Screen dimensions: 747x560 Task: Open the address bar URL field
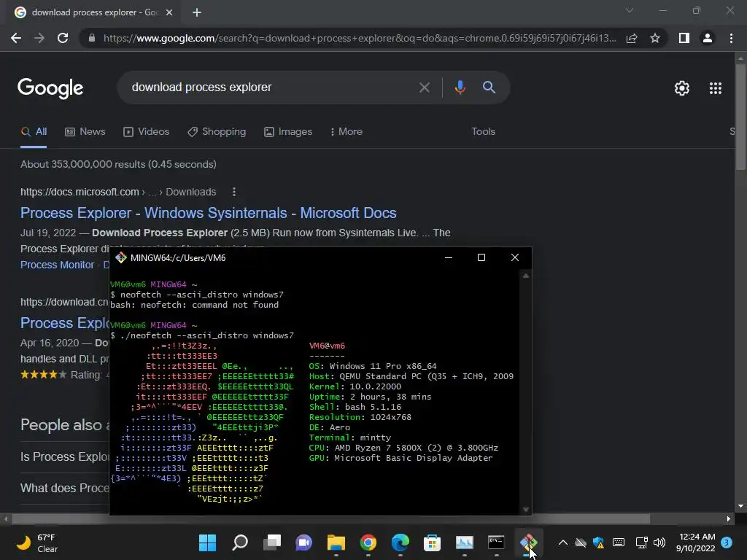(x=360, y=38)
